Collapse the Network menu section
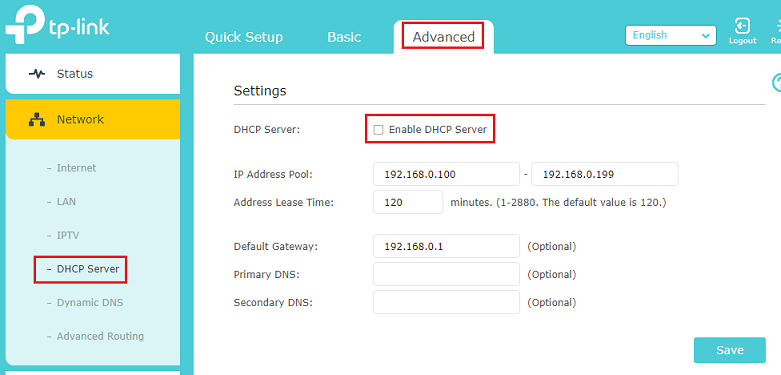781x375 pixels. tap(93, 120)
